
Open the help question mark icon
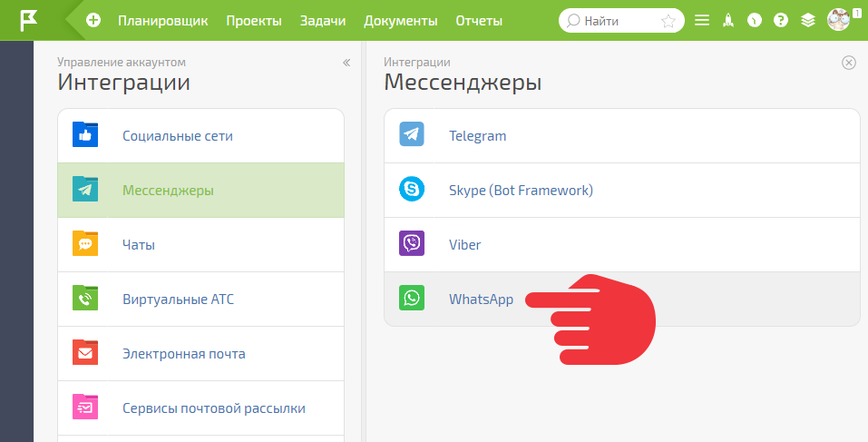click(781, 21)
